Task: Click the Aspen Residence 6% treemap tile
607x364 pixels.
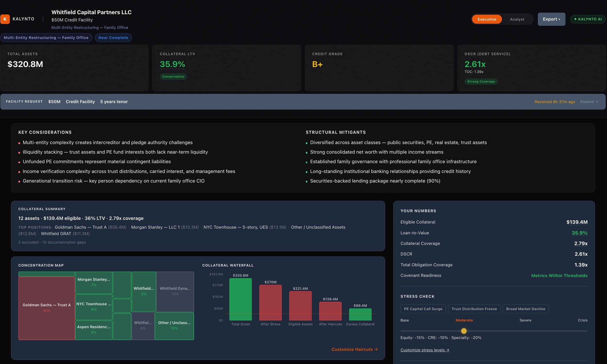Action: (94, 330)
